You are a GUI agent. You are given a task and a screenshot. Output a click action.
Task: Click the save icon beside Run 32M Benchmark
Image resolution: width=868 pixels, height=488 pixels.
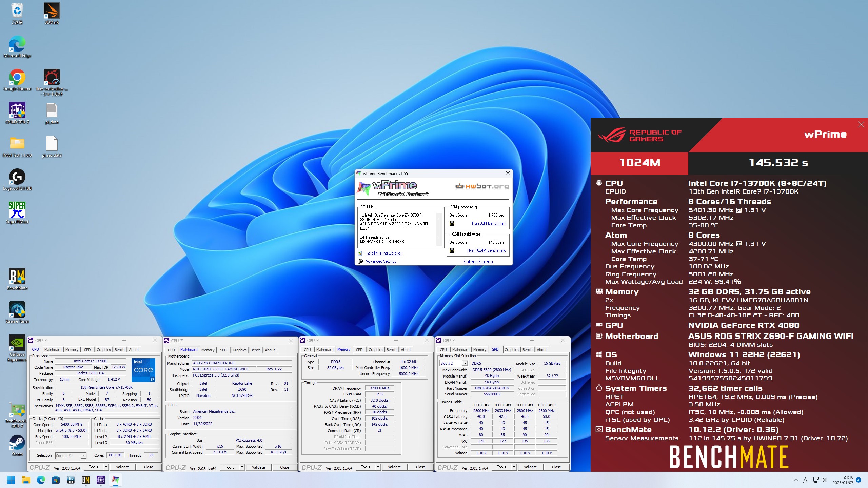point(452,223)
